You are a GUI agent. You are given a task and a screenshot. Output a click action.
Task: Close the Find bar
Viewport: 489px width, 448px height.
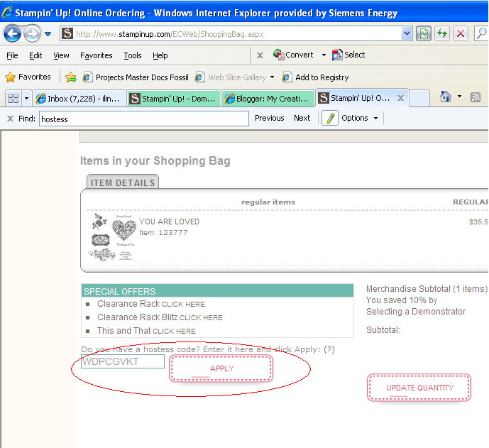click(11, 119)
